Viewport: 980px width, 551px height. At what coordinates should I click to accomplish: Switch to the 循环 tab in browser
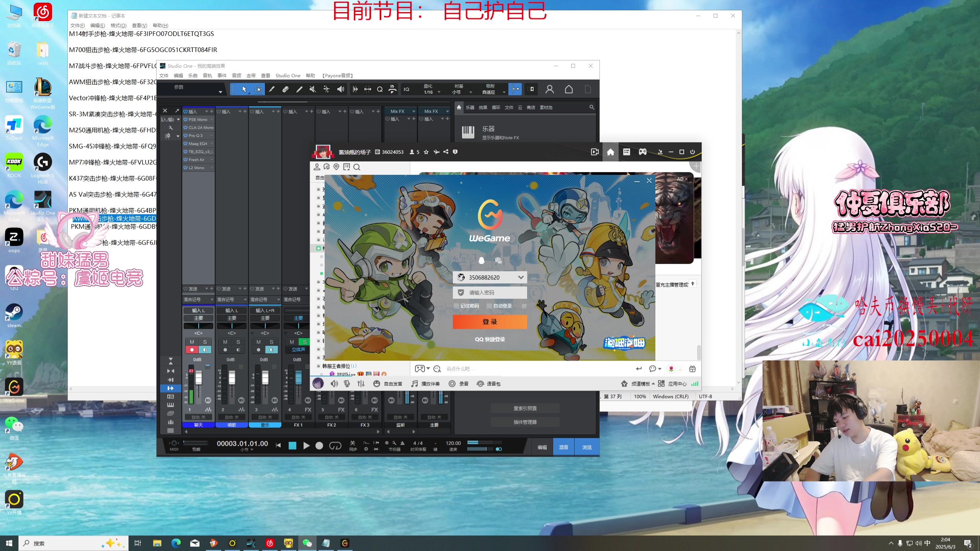point(496,108)
